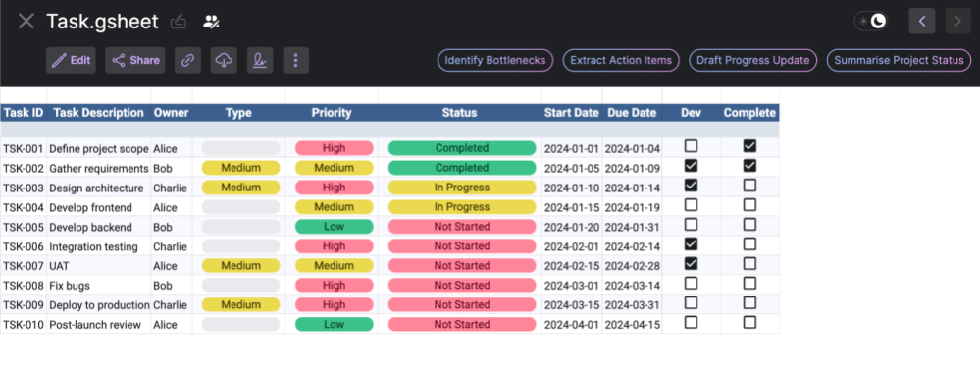Select the Complete column header
This screenshot has height=377, width=980.
coord(750,113)
